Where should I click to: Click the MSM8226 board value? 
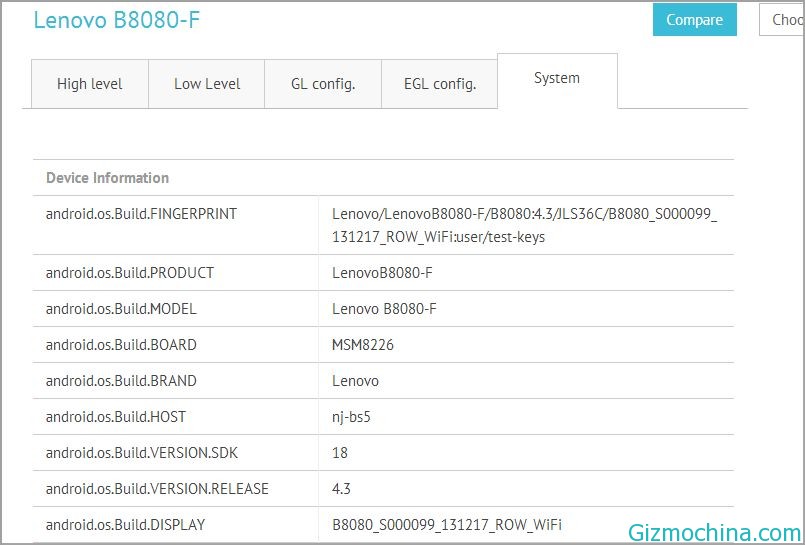click(x=362, y=345)
